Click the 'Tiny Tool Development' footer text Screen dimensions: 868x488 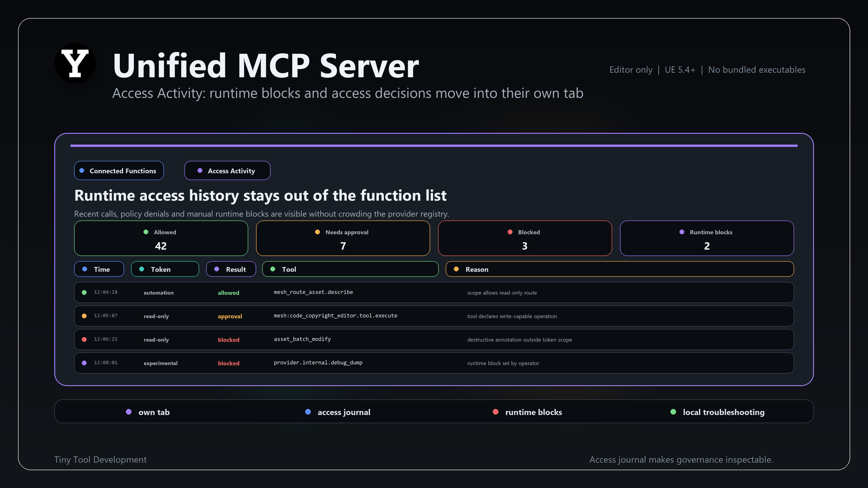click(100, 460)
